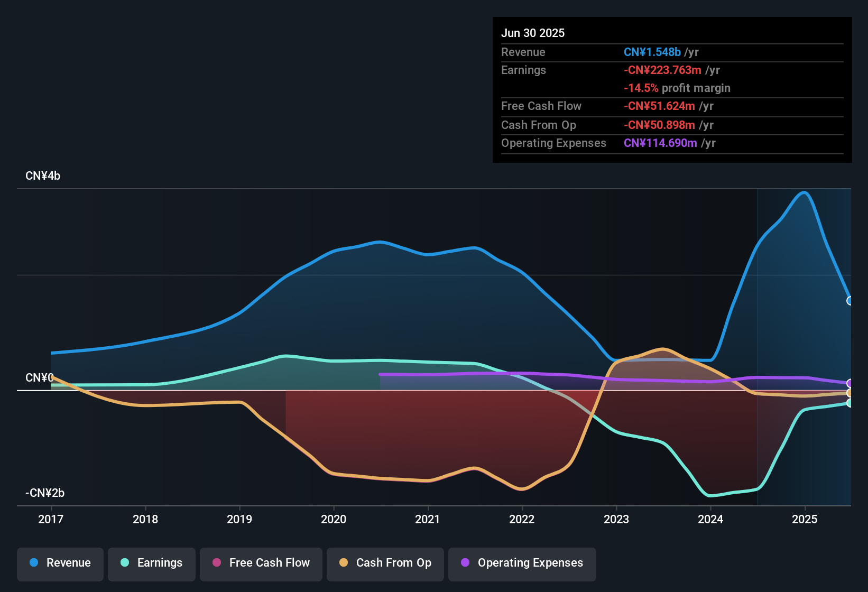This screenshot has width=868, height=592.
Task: Select the 2023 year label on the axis
Action: pyautogui.click(x=616, y=520)
